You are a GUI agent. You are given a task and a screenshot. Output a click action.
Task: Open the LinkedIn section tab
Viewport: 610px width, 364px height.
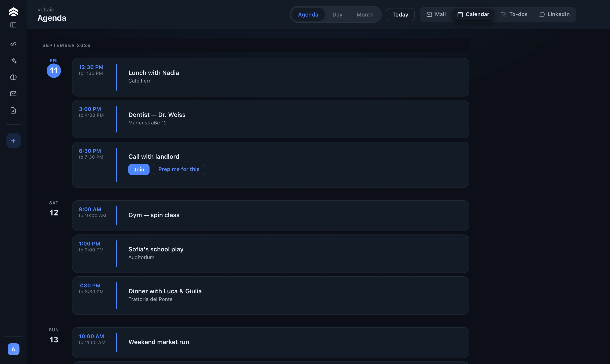pyautogui.click(x=554, y=14)
